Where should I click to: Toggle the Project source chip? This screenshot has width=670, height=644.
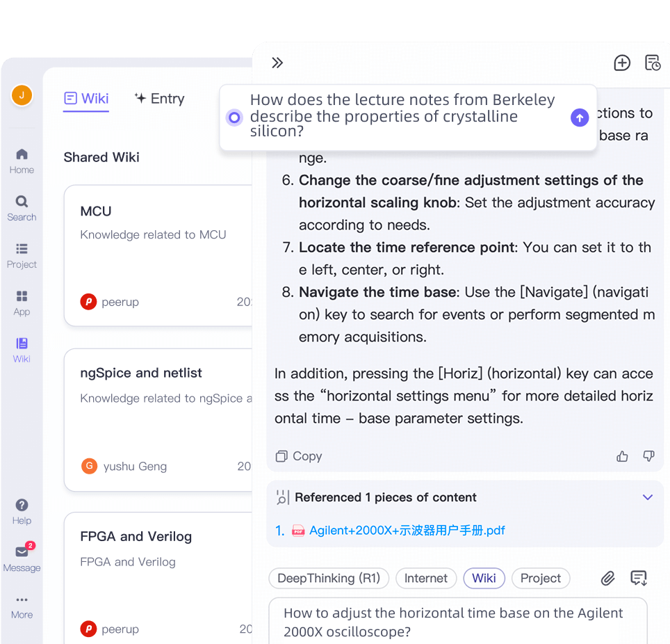[x=541, y=578]
